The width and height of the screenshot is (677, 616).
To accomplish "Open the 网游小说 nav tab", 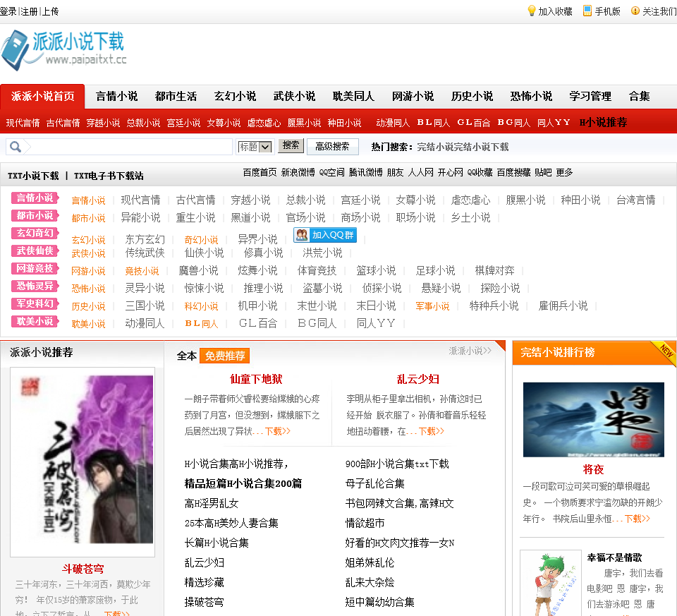I will tap(413, 97).
